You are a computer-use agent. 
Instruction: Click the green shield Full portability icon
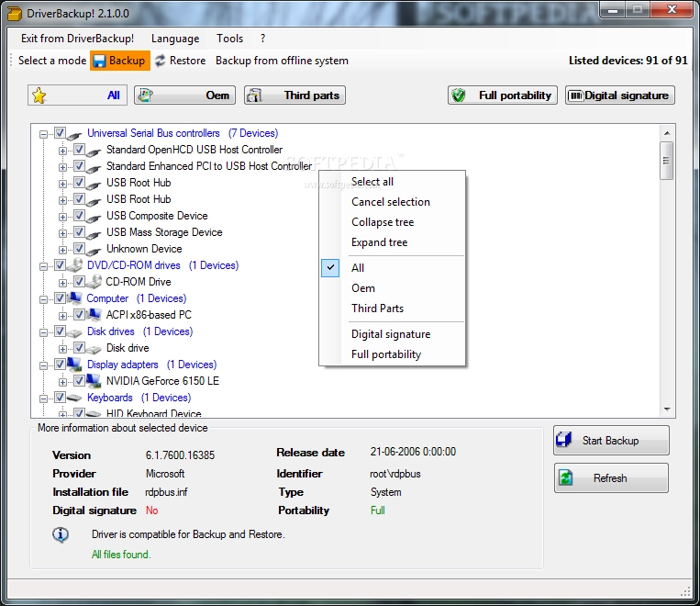pos(459,95)
